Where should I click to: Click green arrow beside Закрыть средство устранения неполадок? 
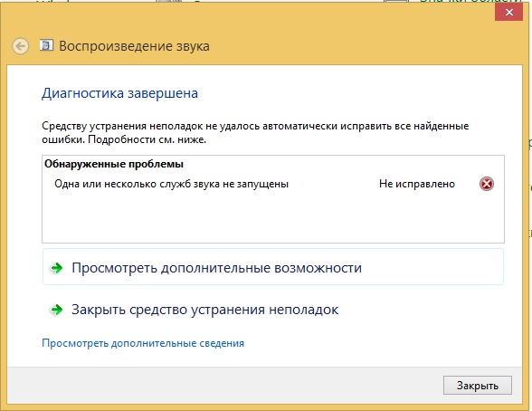(57, 310)
